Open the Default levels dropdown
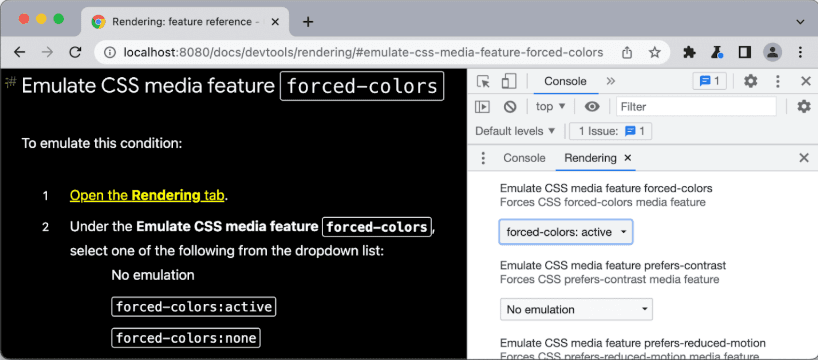Image resolution: width=818 pixels, height=360 pixels. coord(515,131)
